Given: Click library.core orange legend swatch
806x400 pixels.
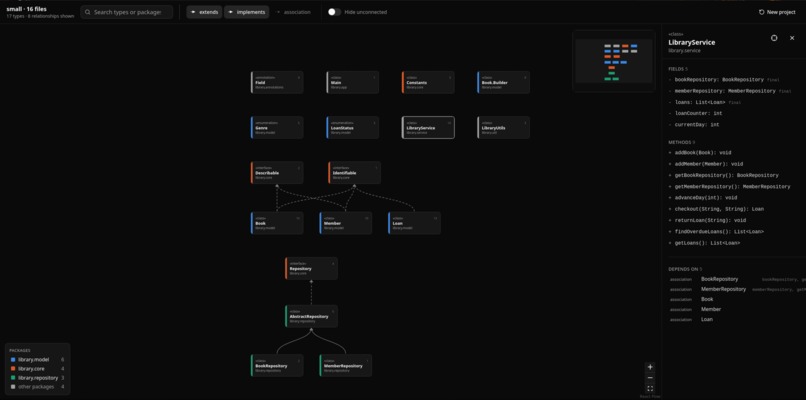Looking at the screenshot, I should [13, 369].
